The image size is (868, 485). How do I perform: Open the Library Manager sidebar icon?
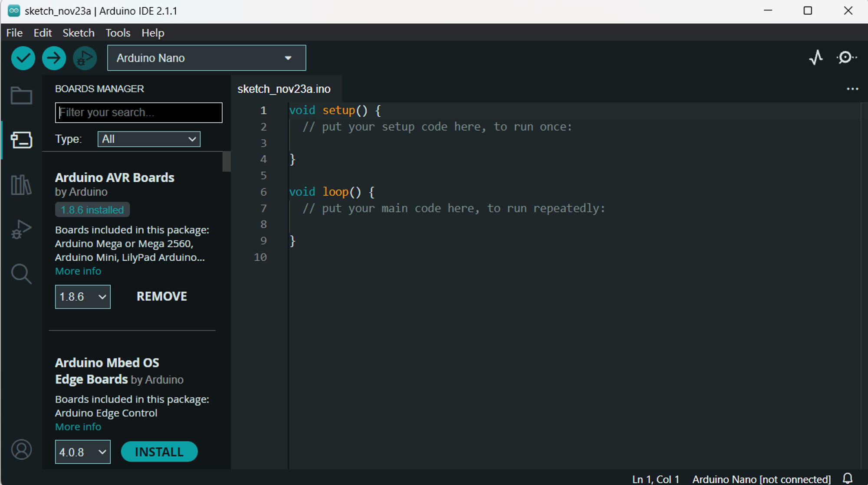(21, 185)
